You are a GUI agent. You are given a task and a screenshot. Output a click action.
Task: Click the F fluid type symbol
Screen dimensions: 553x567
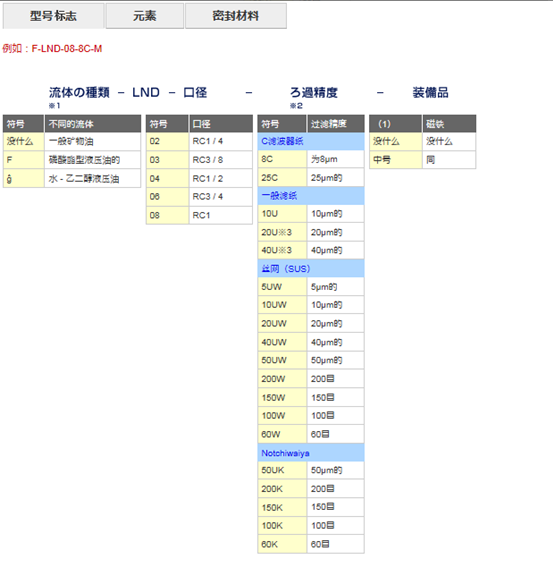[24, 160]
